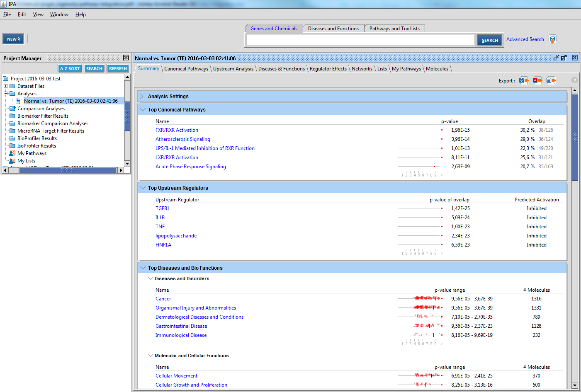Click the analysis document icon for Normal vs. Tumor
The height and width of the screenshot is (392, 581).
click(x=18, y=101)
